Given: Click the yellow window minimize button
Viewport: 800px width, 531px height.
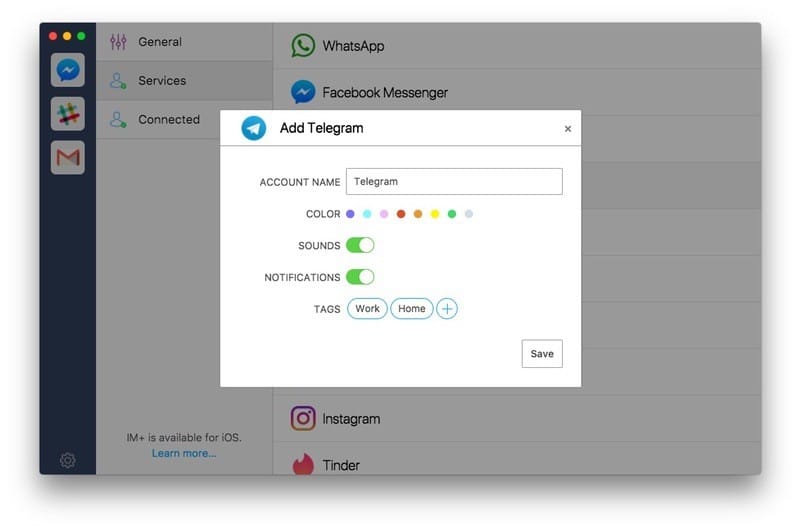Looking at the screenshot, I should (x=67, y=36).
